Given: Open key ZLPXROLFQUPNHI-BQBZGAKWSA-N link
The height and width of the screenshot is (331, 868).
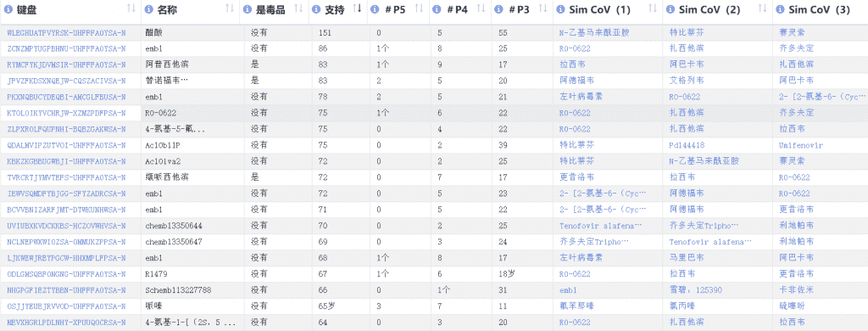Looking at the screenshot, I should pos(66,129).
